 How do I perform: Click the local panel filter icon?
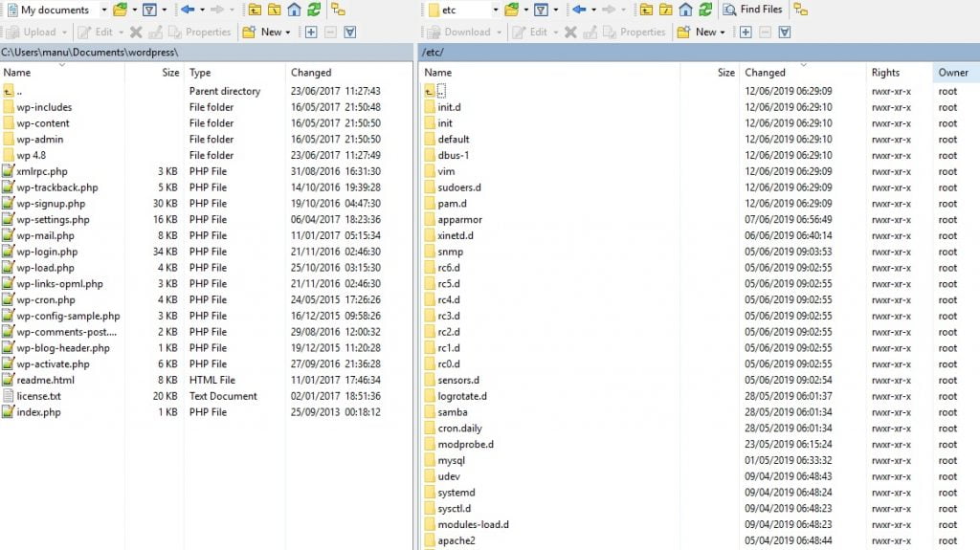tap(149, 10)
